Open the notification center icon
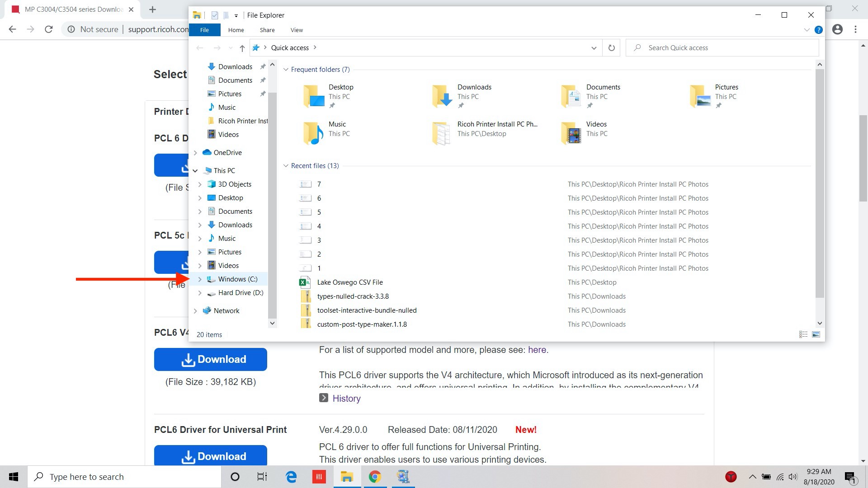868x488 pixels. tap(850, 477)
